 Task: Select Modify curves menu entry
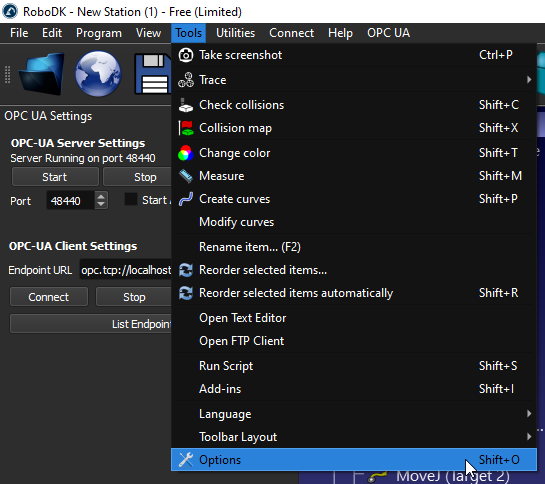(x=354, y=222)
